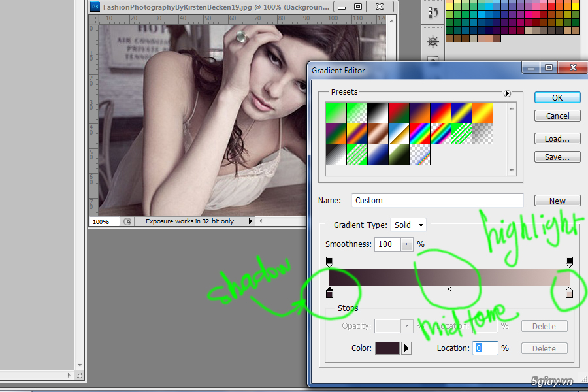Click the stop Color swatch
Viewport: 588px width, 392px height.
[x=387, y=348]
